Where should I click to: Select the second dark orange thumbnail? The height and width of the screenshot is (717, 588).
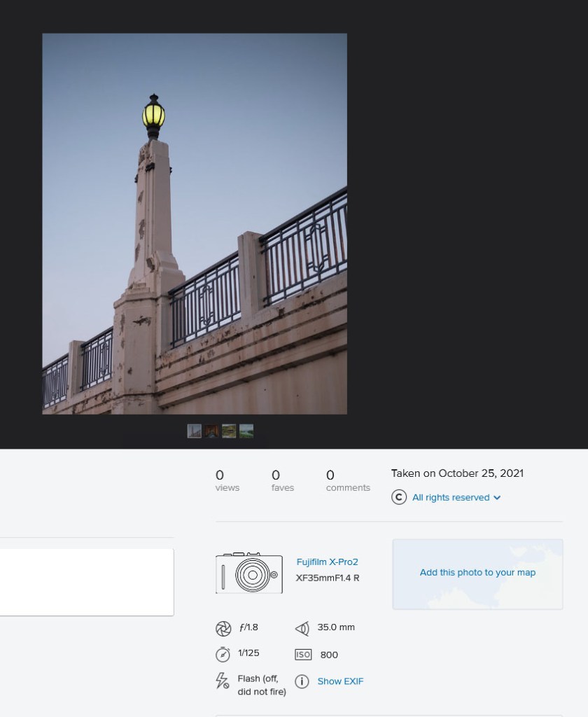click(211, 431)
